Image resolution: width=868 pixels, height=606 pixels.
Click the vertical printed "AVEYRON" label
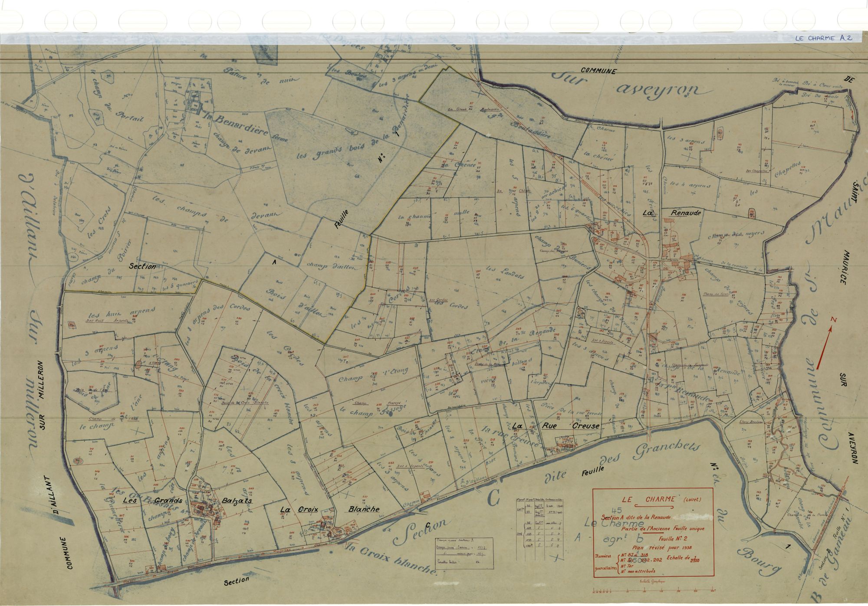point(853,449)
